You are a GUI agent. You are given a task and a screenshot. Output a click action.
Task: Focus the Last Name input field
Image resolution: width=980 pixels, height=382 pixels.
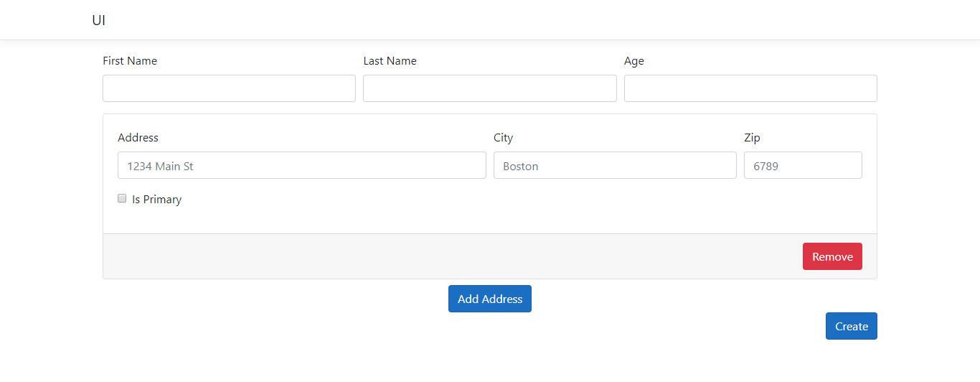click(490, 88)
